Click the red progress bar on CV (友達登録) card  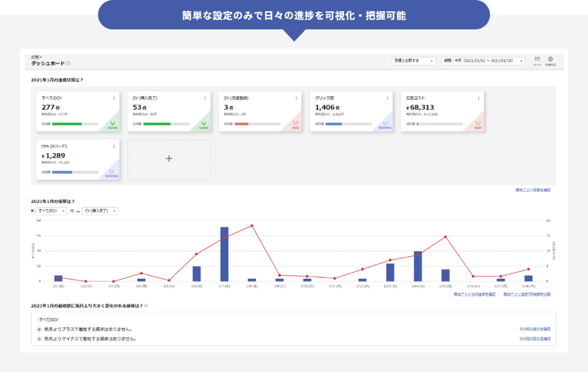pyautogui.click(x=242, y=124)
